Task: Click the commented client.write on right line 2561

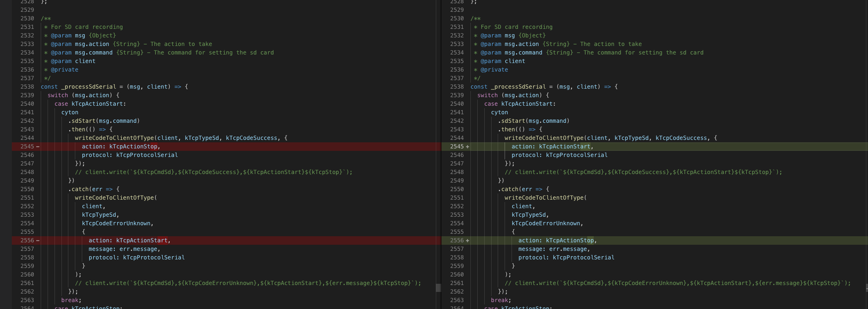Action: pos(678,283)
